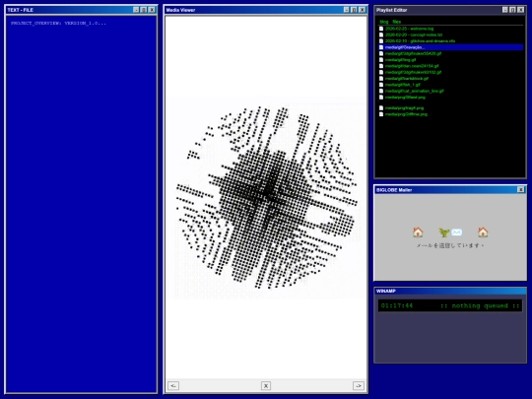Viewport: 532px width, 399px height.
Task: Click file icon beside fish_1.gif
Action: pos(381,85)
